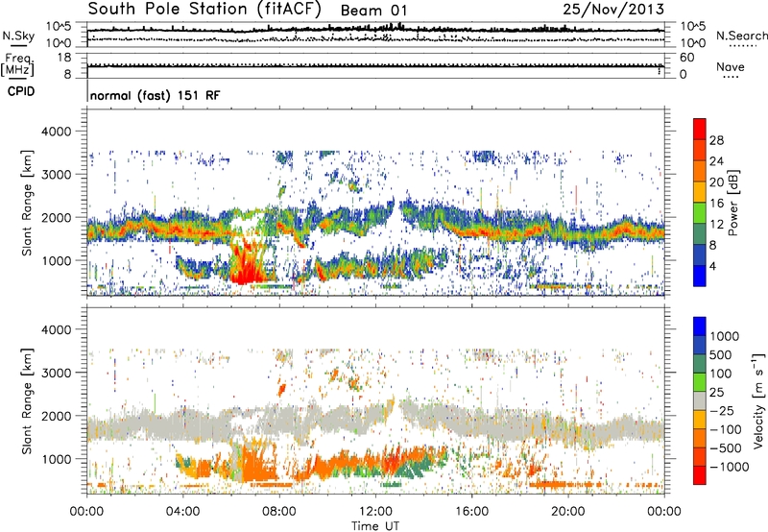
Task: Click the Slant Range label of velocity panel
Action: [x=27, y=401]
